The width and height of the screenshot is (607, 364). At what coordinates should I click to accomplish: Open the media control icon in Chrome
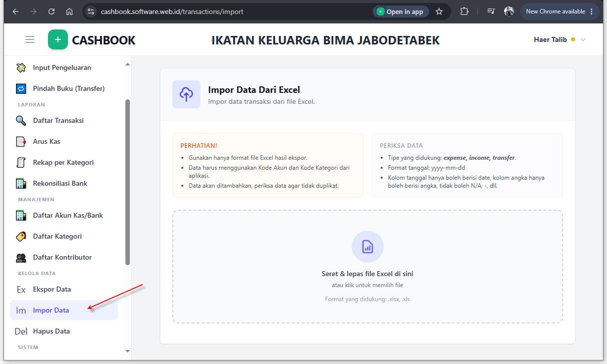[491, 11]
